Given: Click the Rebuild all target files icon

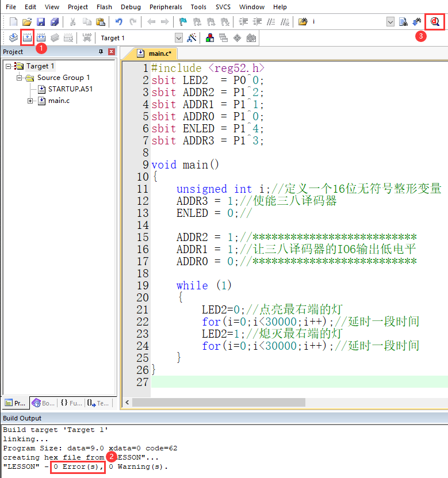Looking at the screenshot, I should 41,38.
